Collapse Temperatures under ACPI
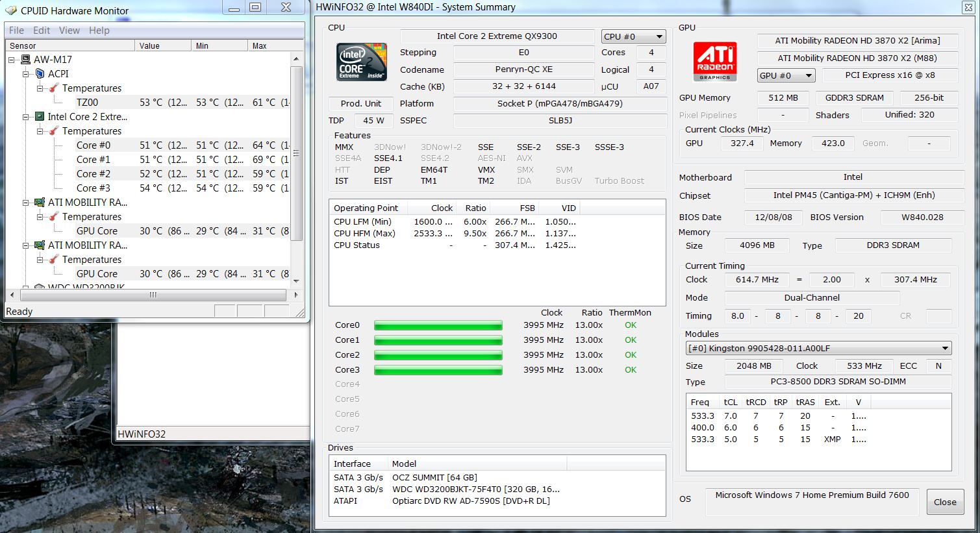The image size is (980, 533). (40, 88)
